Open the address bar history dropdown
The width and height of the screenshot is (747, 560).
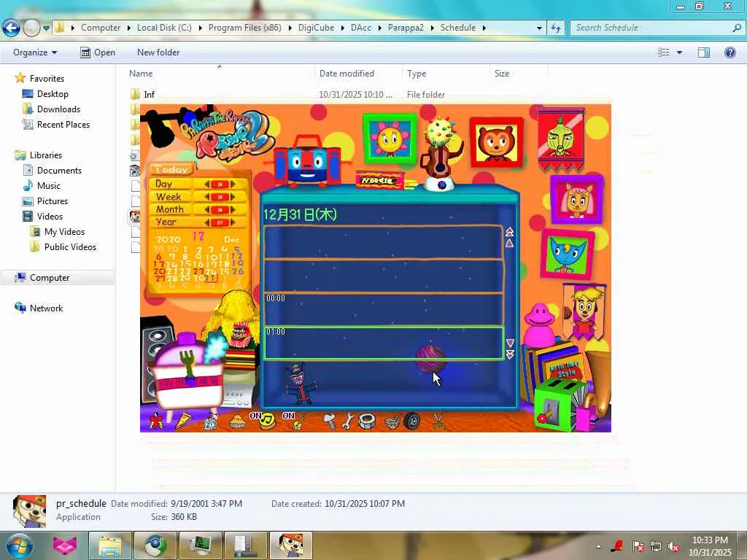539,28
